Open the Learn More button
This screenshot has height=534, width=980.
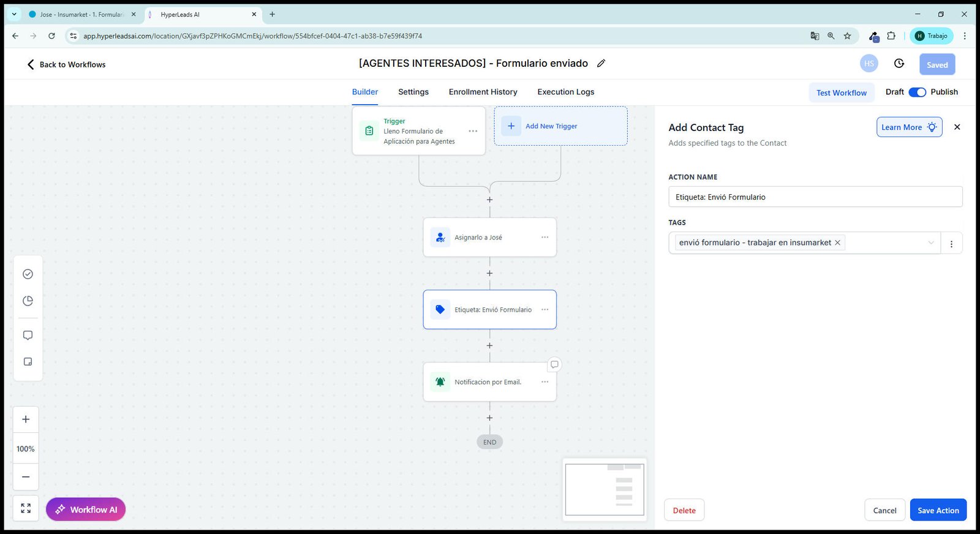coord(909,127)
